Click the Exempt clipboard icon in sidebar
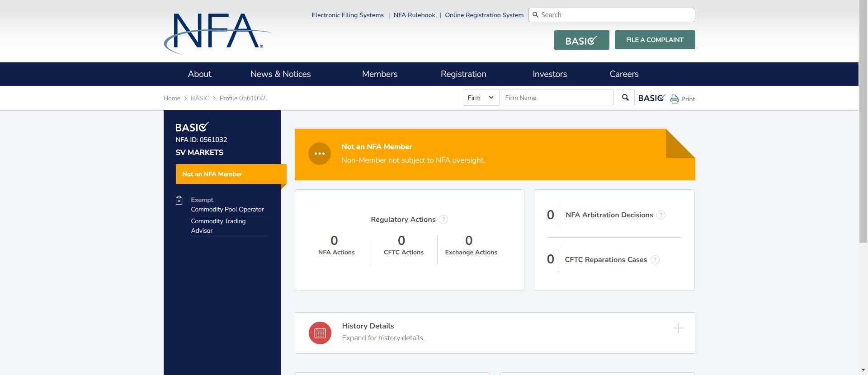868x375 pixels. pyautogui.click(x=179, y=200)
